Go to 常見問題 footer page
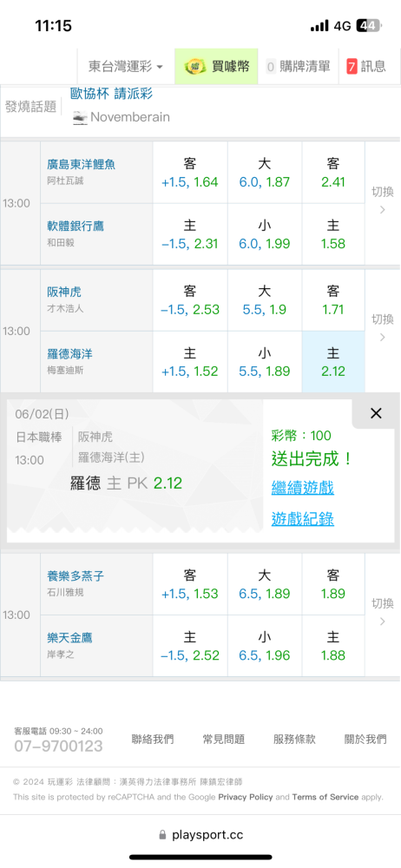The height and width of the screenshot is (868, 401). point(223,739)
